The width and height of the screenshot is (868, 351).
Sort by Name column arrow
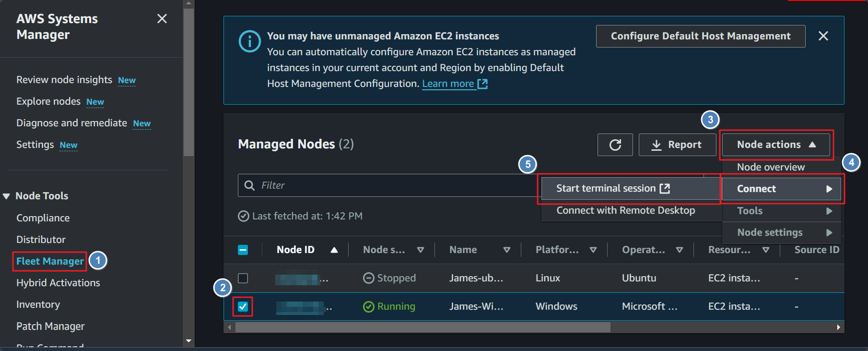point(507,250)
